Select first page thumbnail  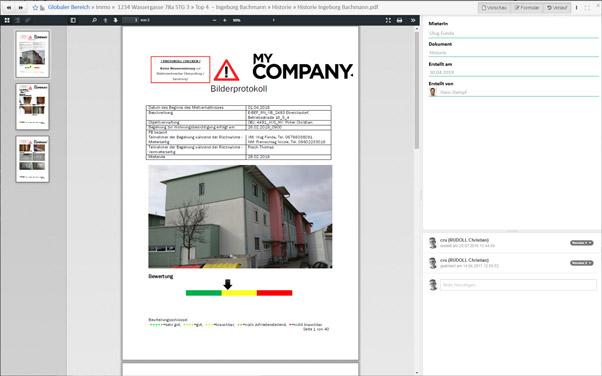click(33, 54)
